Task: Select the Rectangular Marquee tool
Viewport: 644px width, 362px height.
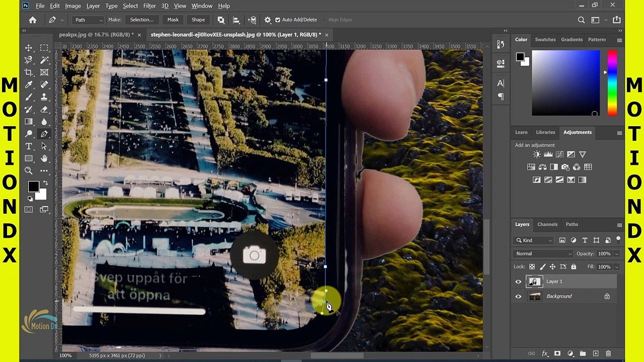Action: point(44,48)
